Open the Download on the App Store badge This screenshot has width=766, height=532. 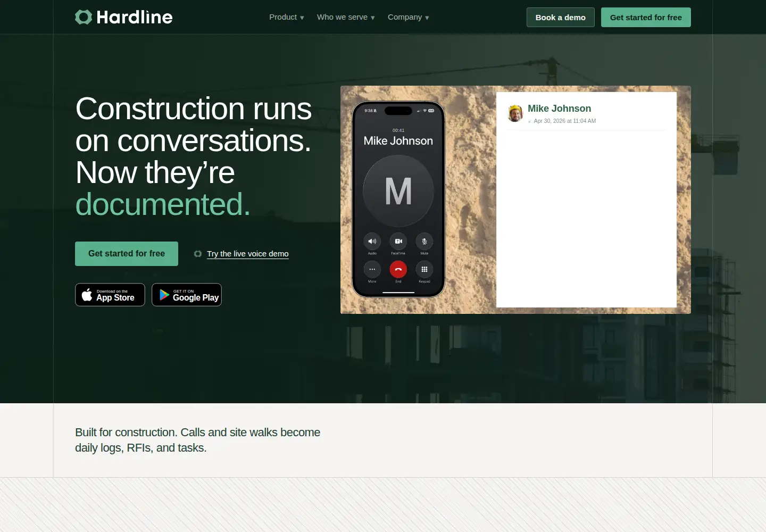(110, 295)
